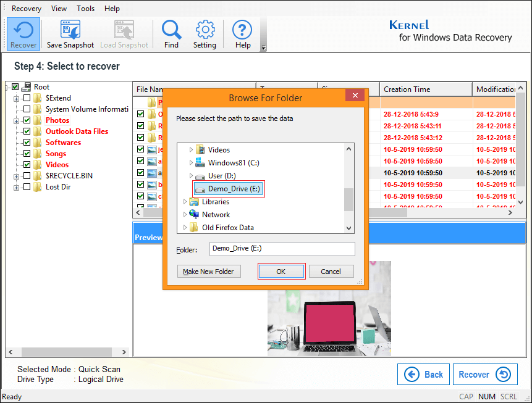This screenshot has height=403, width=532.
Task: Click the 28-12-2018 5:43:9 creation time cell
Action: pos(411,114)
